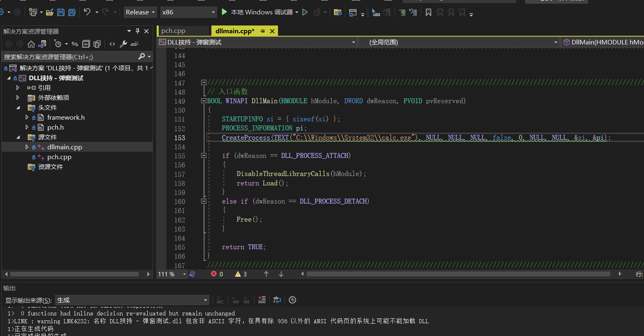The width and height of the screenshot is (644, 336).
Task: Switch views using the Solution Explorer VS icon
Action: [42, 44]
